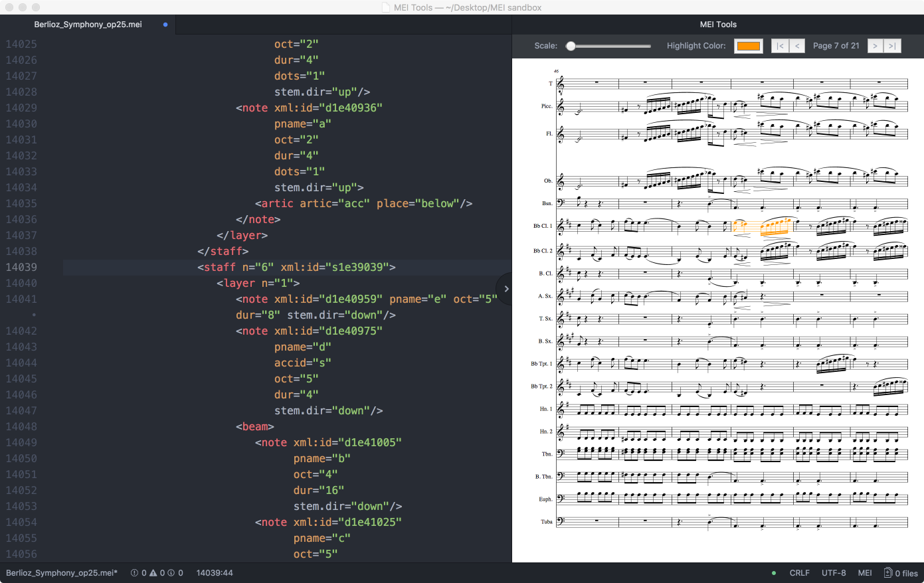The width and height of the screenshot is (924, 583).
Task: Click the closing layer tag
Action: (x=242, y=235)
